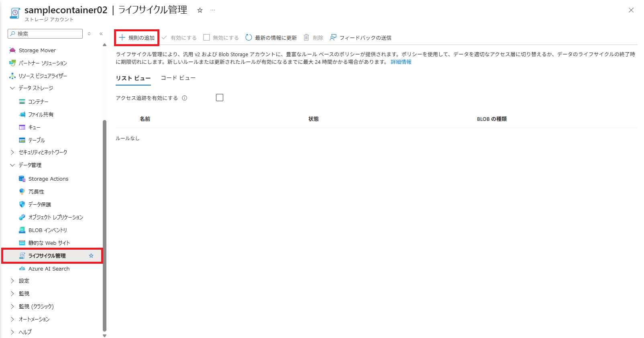Click the 冗長性 globe icon
The width and height of the screenshot is (644, 338).
[x=22, y=191]
